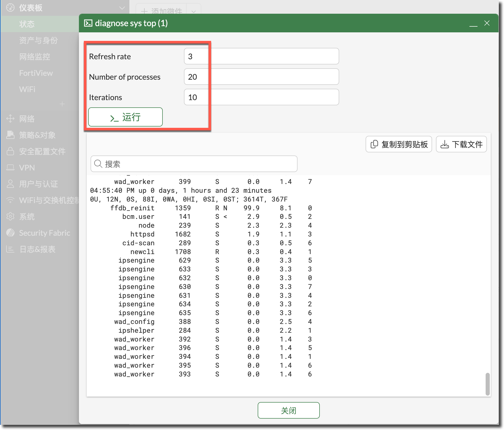
Task: Click the 策略&对象 icon in sidebar
Action: coord(10,135)
